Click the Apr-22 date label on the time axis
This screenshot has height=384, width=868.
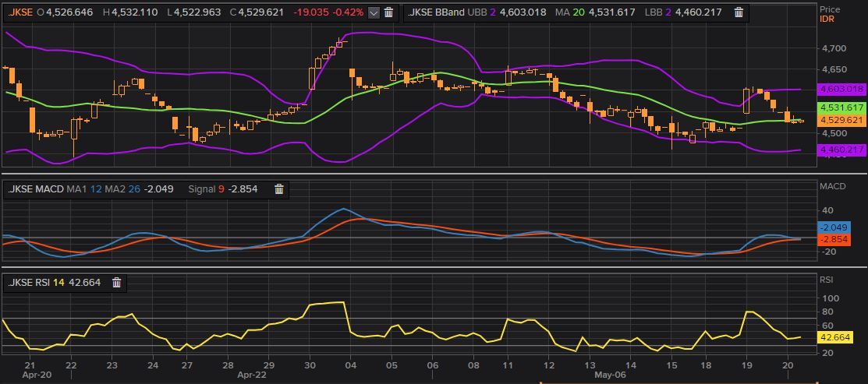[x=253, y=375]
